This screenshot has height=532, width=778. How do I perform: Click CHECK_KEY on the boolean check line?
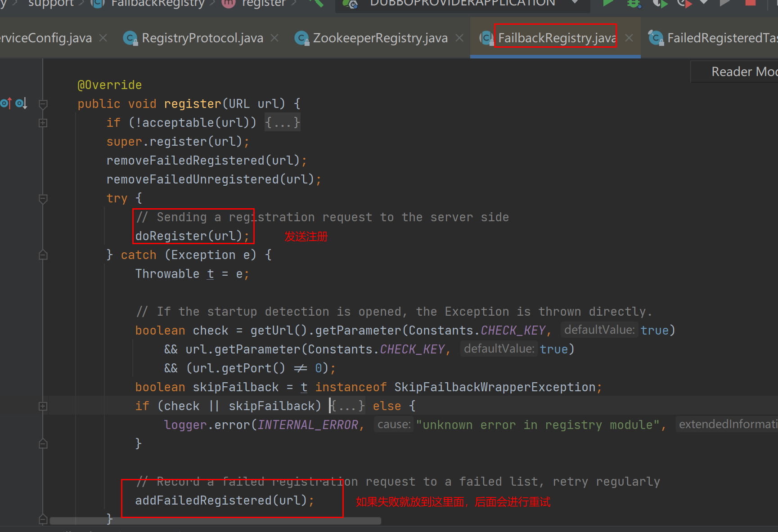point(513,331)
